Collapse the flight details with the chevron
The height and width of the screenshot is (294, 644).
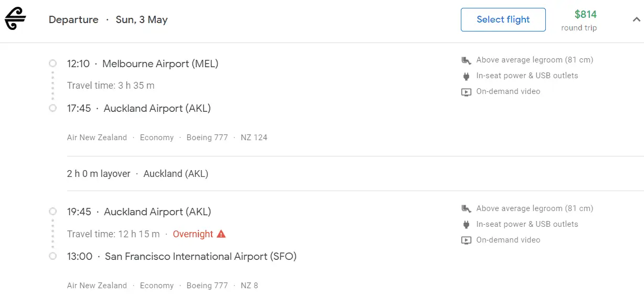click(636, 20)
